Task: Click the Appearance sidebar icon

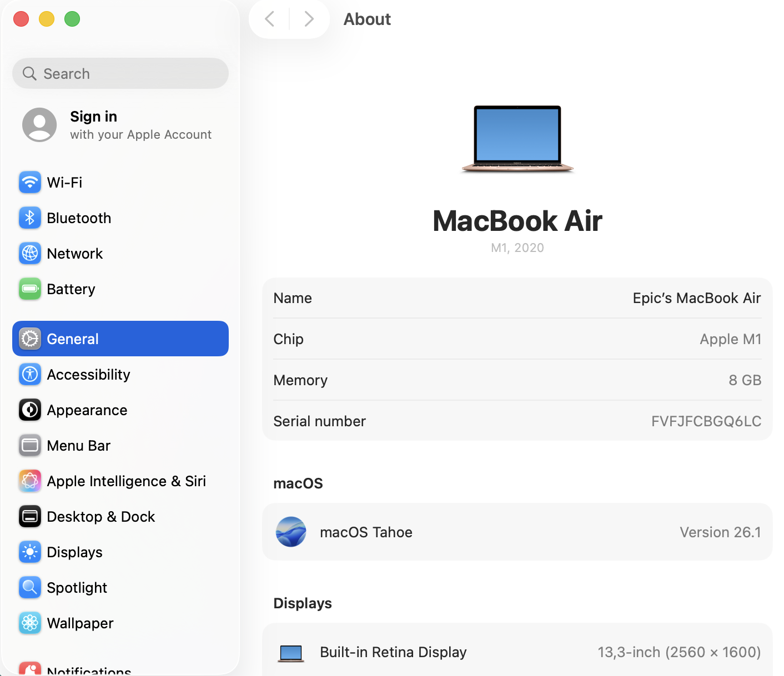Action: pos(30,410)
